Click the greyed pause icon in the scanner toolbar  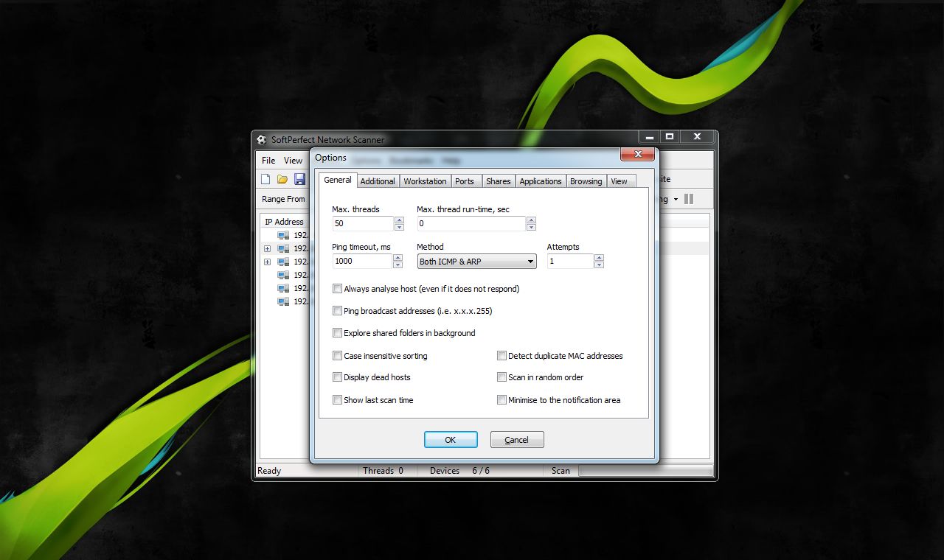click(x=689, y=199)
